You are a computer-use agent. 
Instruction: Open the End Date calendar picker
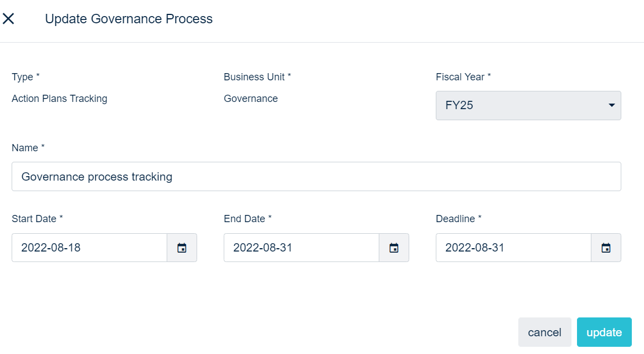[x=394, y=248]
